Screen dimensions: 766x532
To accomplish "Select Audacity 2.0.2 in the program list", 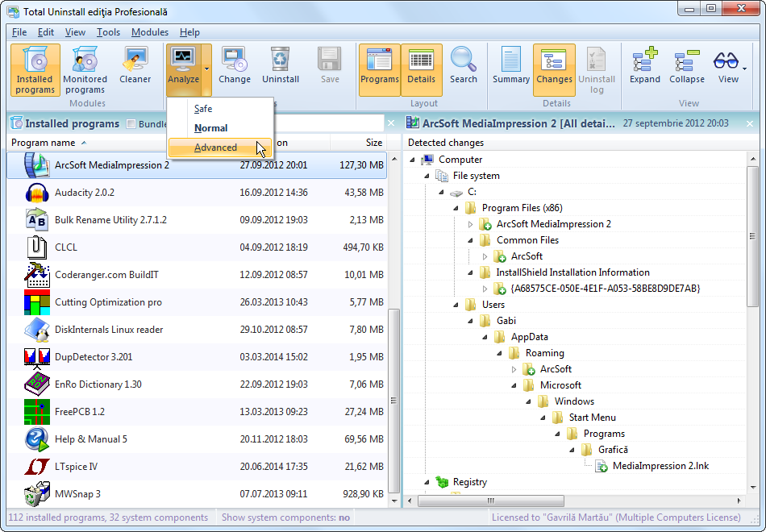I will pos(85,193).
